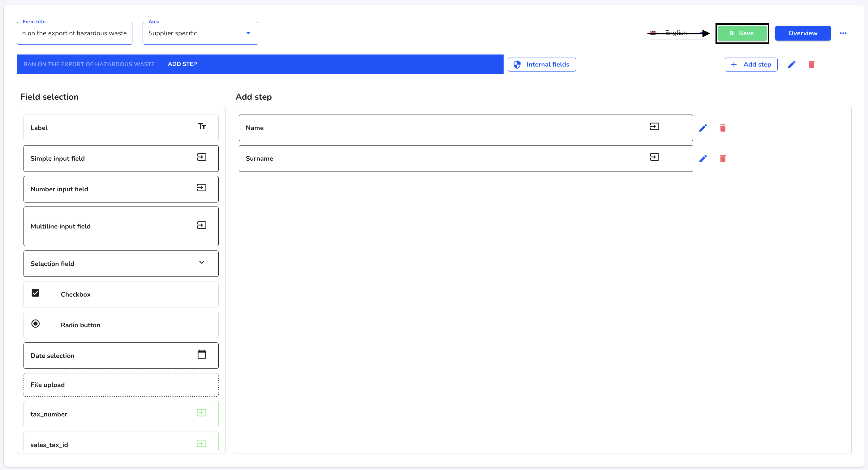The height and width of the screenshot is (470, 868).
Task: Click input icon on Number input field
Action: (201, 188)
